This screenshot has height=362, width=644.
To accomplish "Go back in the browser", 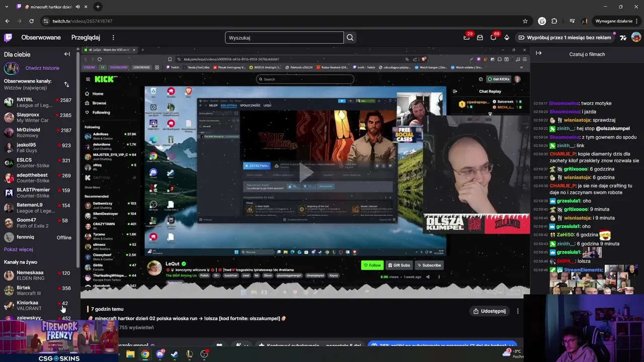I will (7, 21).
